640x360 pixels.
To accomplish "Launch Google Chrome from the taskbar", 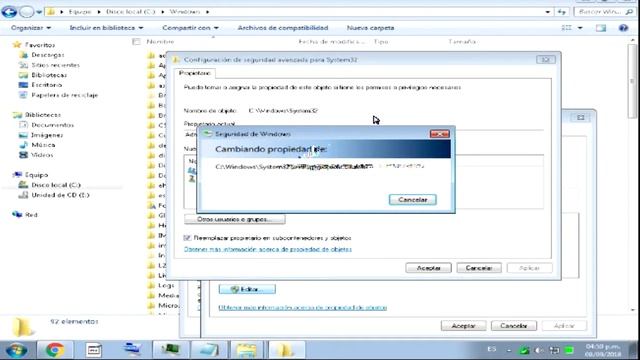I will click(x=55, y=350).
